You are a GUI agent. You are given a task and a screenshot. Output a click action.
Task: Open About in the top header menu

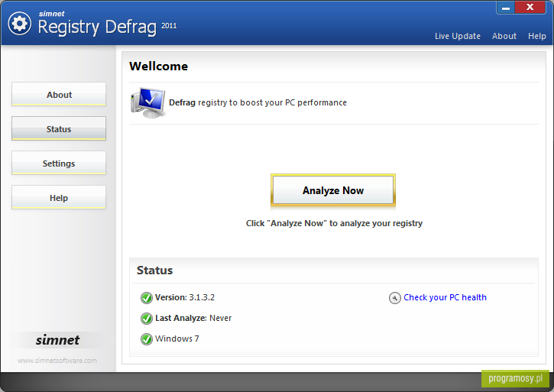pos(504,36)
